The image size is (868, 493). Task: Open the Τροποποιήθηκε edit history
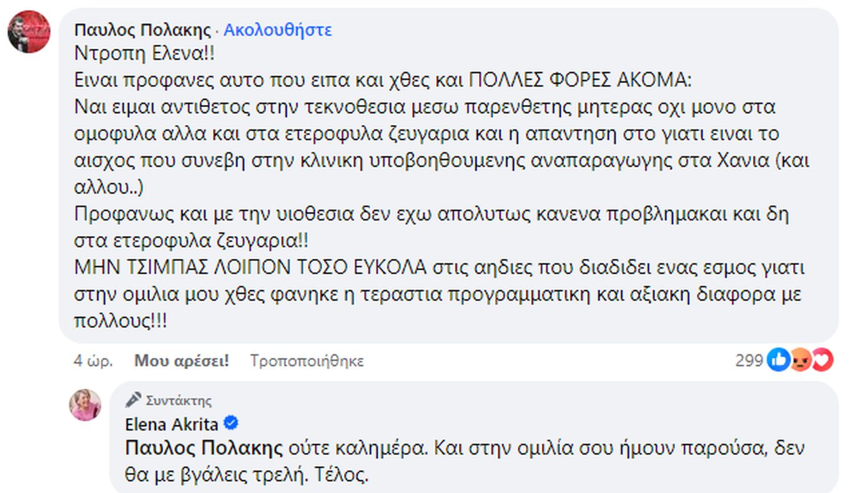click(x=307, y=361)
